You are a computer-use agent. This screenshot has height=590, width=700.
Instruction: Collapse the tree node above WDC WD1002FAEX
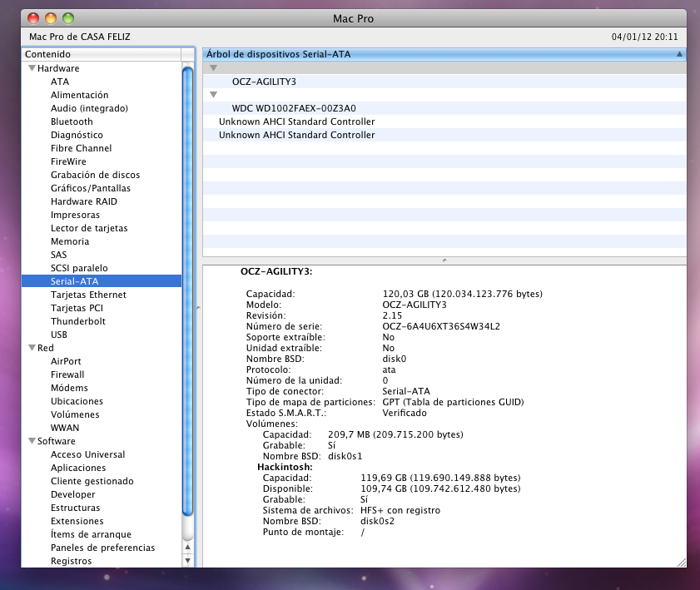tap(213, 95)
